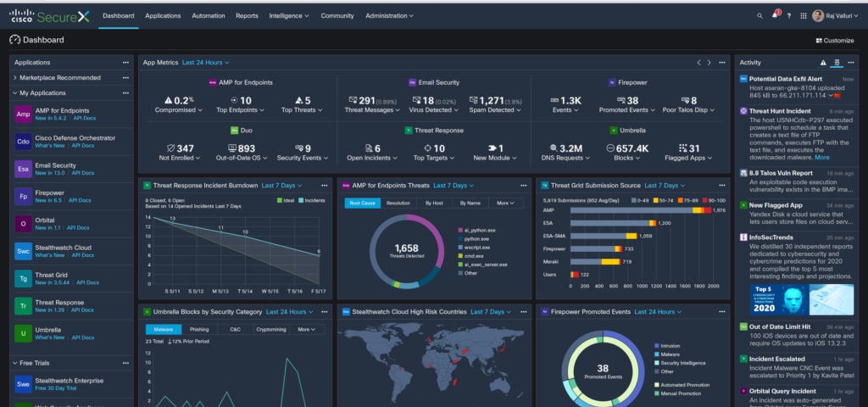Toggle wscript.exe legend entry

tap(476, 248)
